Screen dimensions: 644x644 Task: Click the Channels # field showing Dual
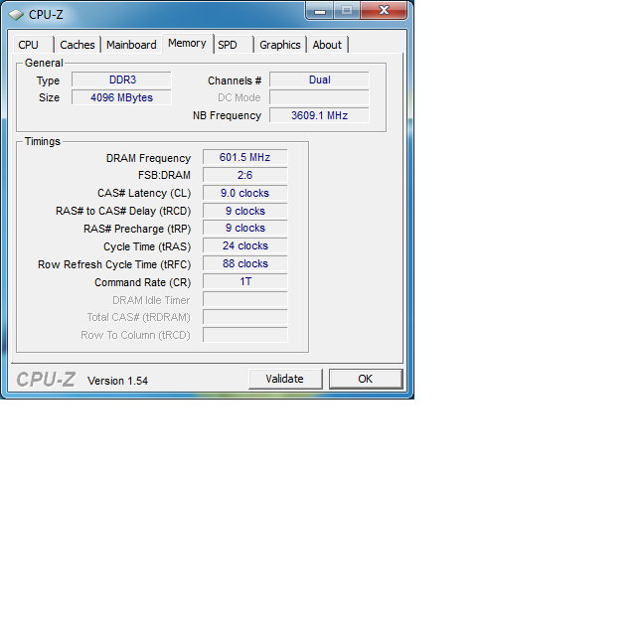coord(319,80)
